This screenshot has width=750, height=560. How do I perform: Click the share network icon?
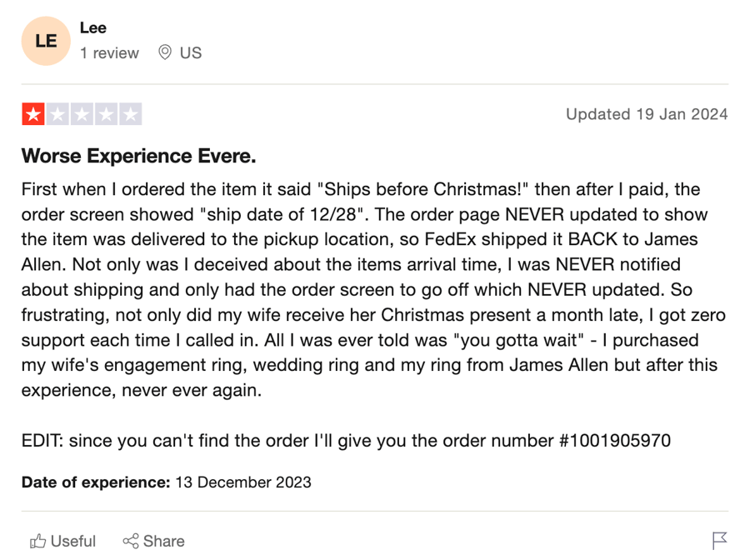[131, 541]
